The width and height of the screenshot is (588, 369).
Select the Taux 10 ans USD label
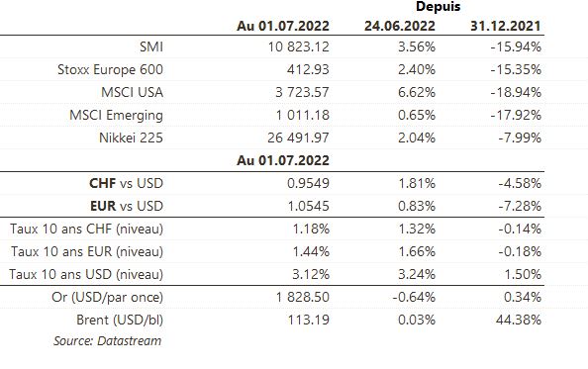86,274
